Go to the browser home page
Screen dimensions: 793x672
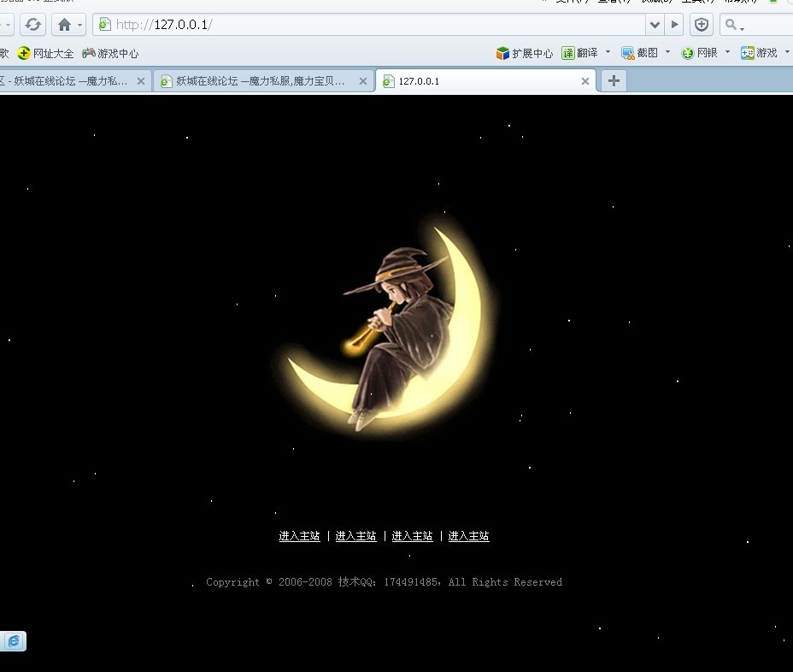click(x=64, y=25)
